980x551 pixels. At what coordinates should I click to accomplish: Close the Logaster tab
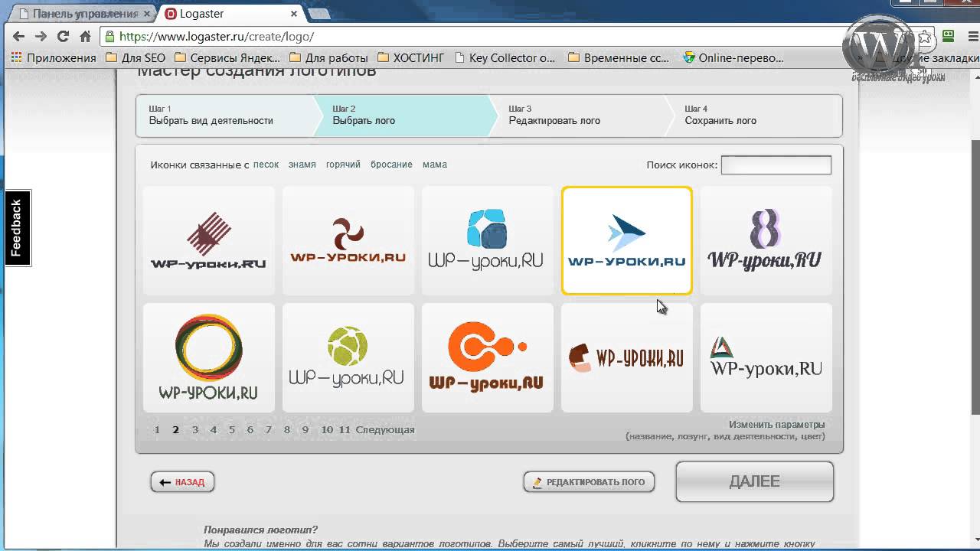pos(293,14)
